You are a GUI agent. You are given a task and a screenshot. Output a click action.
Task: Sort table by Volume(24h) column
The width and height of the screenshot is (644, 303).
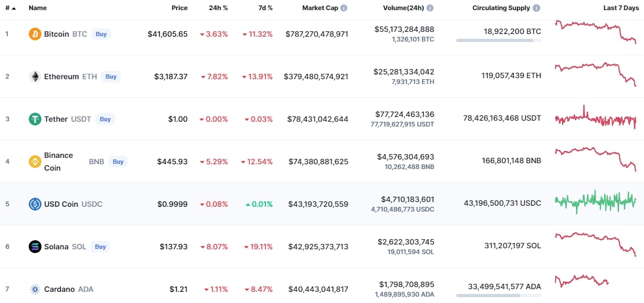point(403,8)
